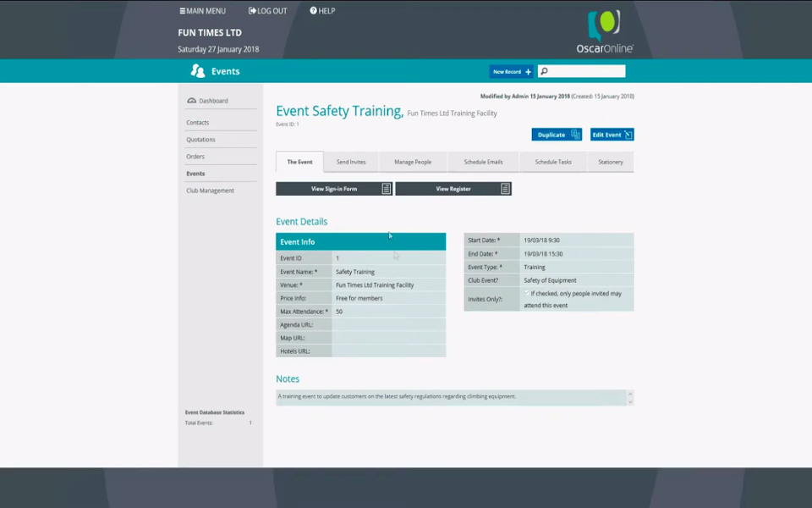Click the 'FUN TIMES LTD' company name

pyautogui.click(x=210, y=33)
